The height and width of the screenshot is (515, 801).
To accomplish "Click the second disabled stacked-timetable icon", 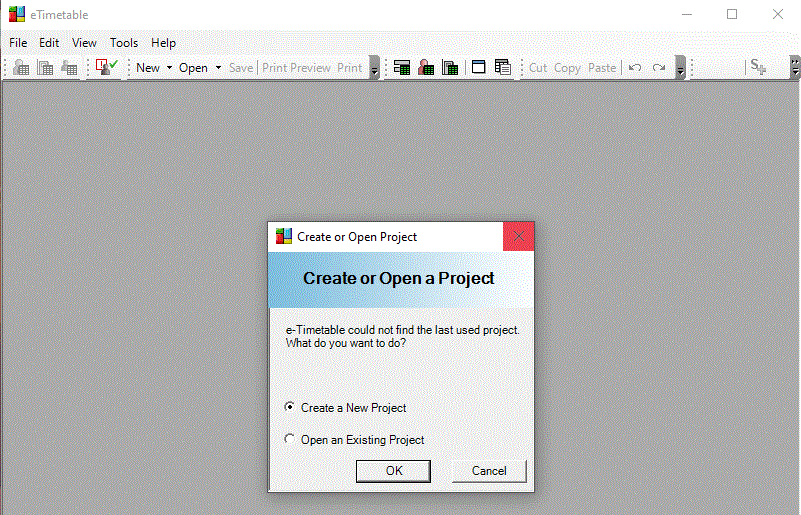I will 45,67.
